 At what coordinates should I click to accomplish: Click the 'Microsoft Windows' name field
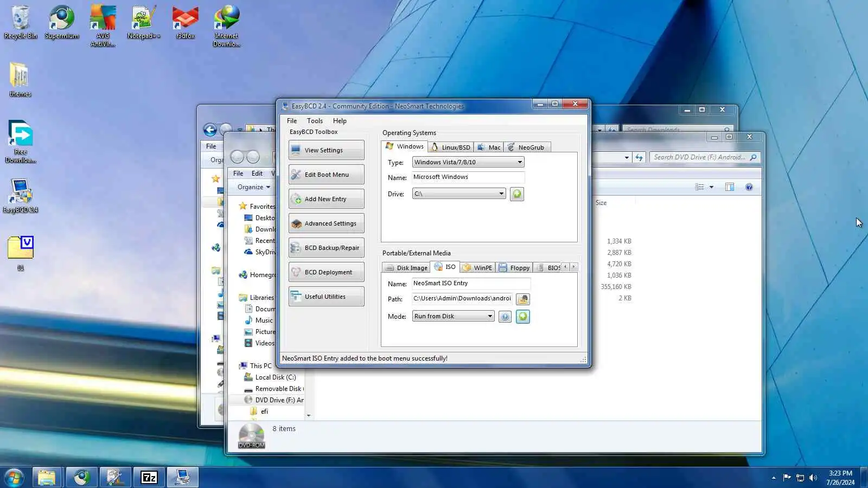(468, 177)
